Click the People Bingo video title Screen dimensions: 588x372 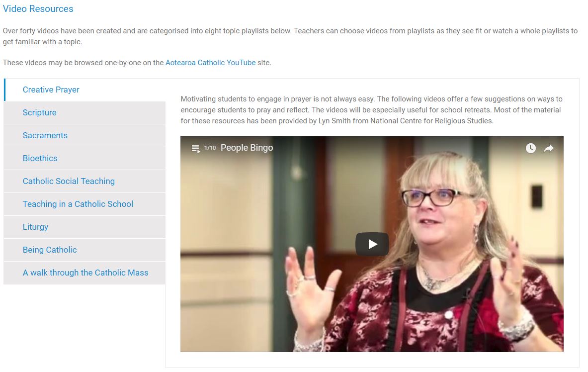(247, 148)
